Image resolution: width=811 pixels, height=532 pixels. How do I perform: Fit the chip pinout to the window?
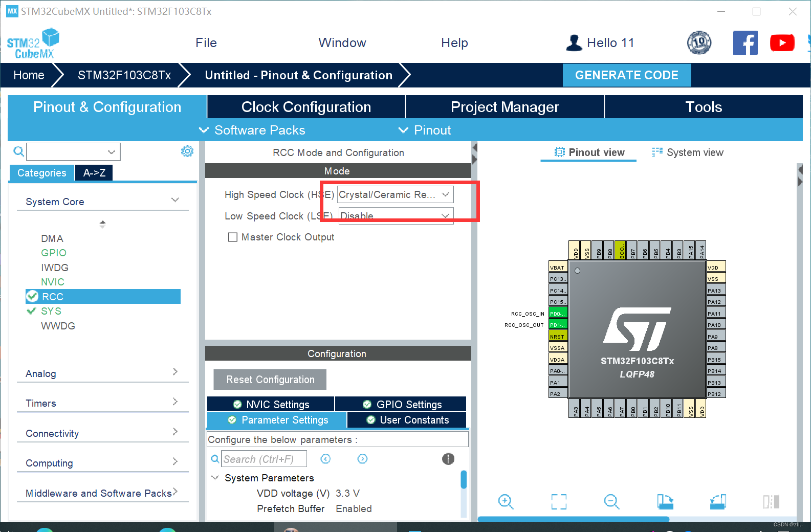click(x=559, y=501)
